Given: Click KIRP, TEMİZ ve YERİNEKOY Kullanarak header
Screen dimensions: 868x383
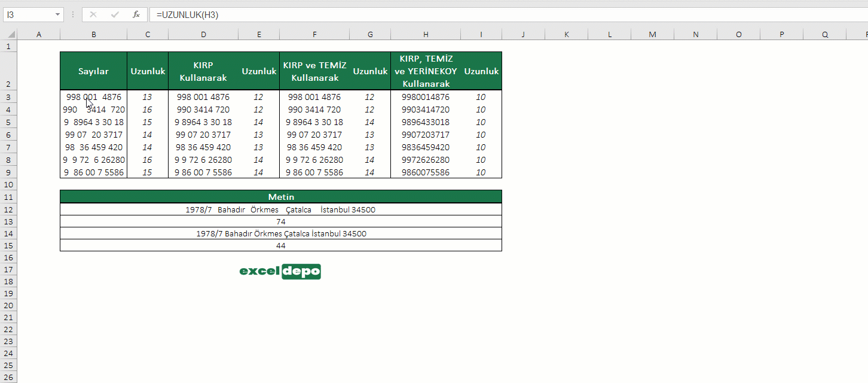Looking at the screenshot, I should tap(426, 71).
